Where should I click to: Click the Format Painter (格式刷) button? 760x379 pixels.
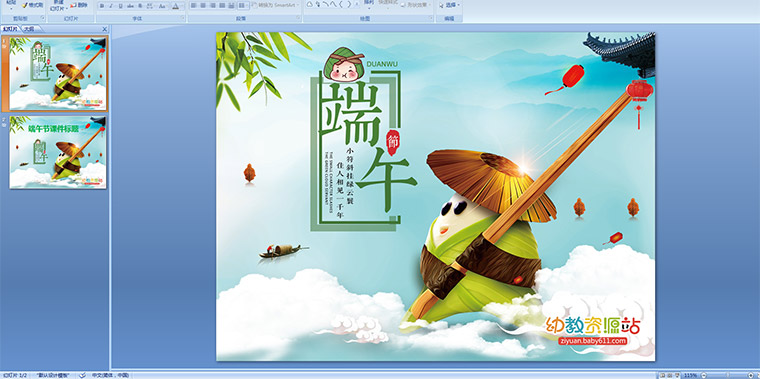pyautogui.click(x=32, y=5)
